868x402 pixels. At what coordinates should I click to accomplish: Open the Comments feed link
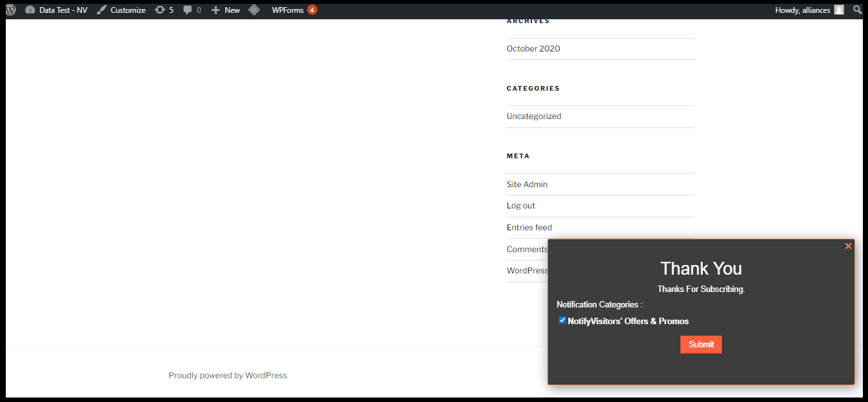coord(527,250)
